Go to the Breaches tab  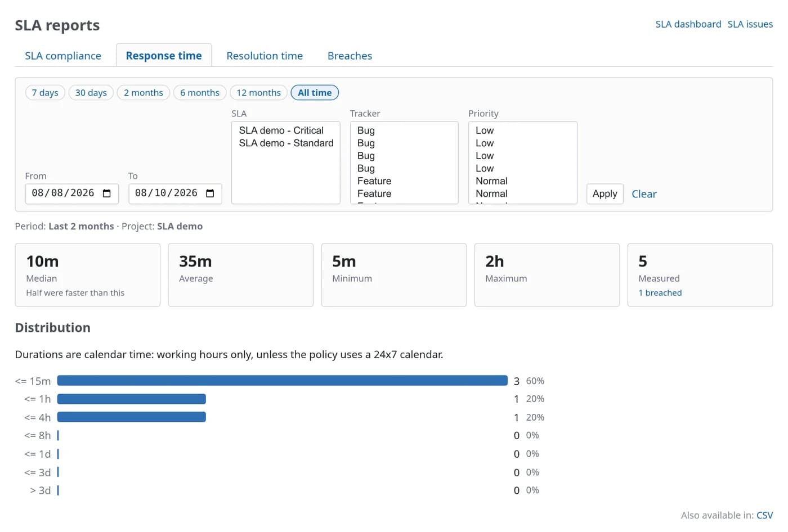[350, 56]
